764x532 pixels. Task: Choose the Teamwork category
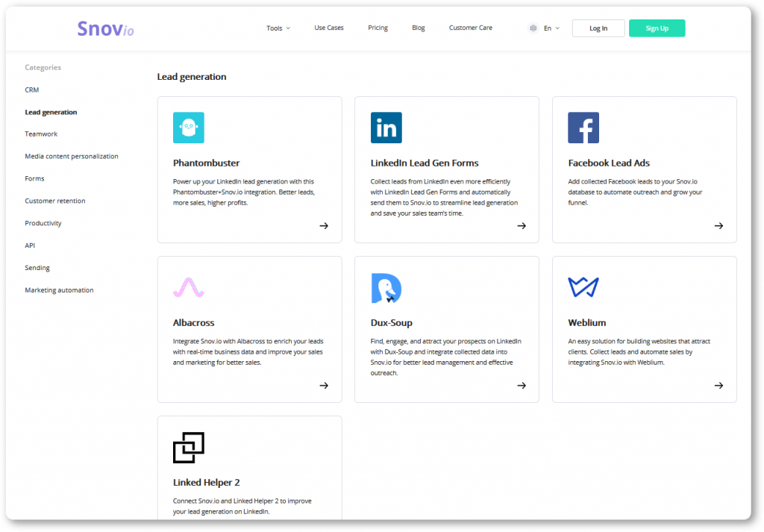pos(41,134)
